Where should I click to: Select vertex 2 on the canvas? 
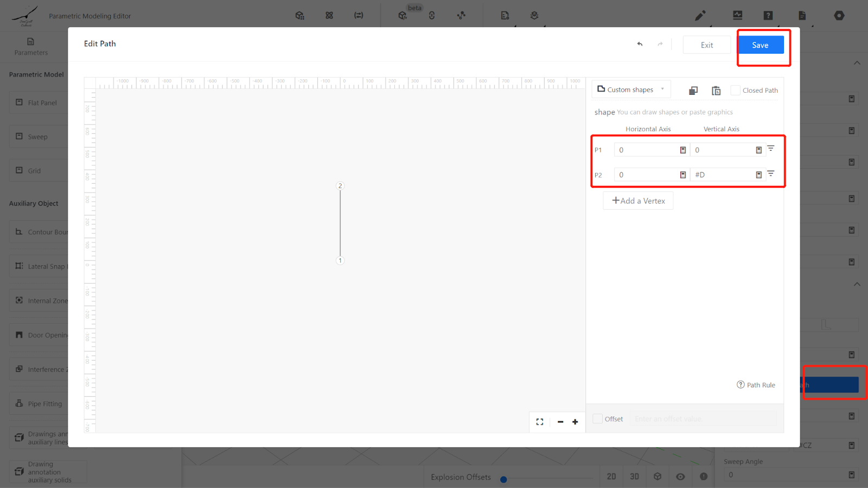(x=340, y=185)
